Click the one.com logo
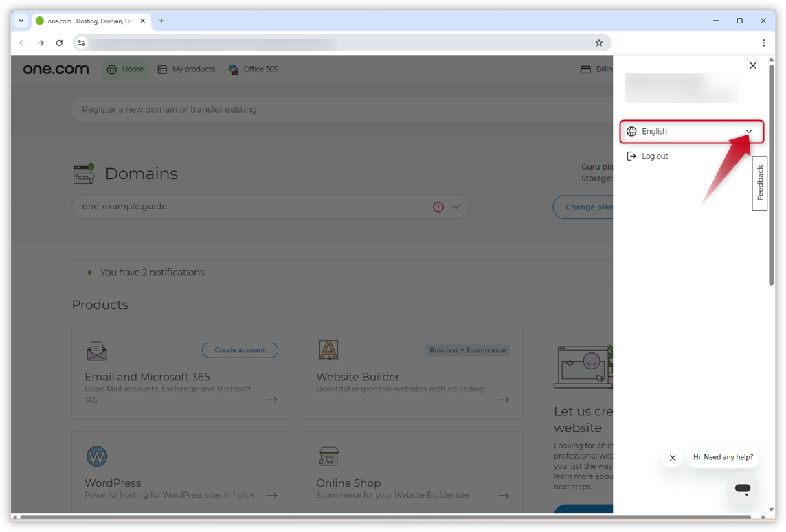Image resolution: width=786 pixels, height=532 pixels. click(55, 69)
